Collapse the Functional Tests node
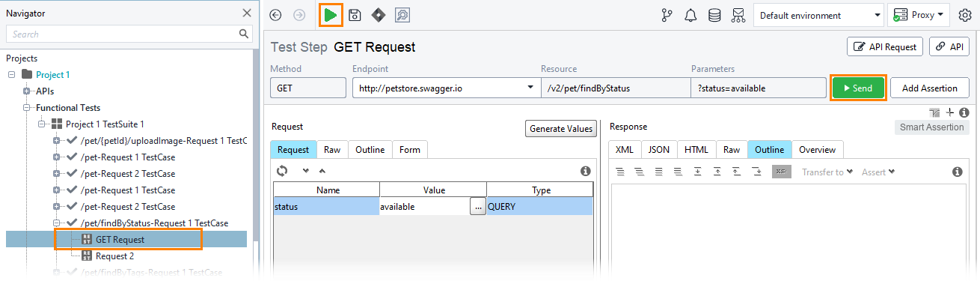This screenshot has width=980, height=281. tap(27, 108)
